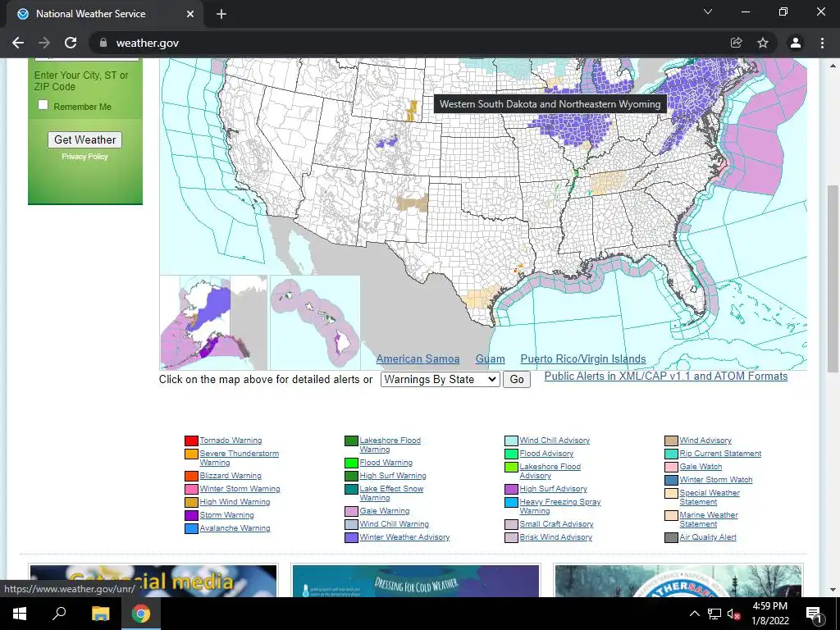Viewport: 840px width, 630px height.
Task: Bookmark this page with the star icon
Action: 763,43
